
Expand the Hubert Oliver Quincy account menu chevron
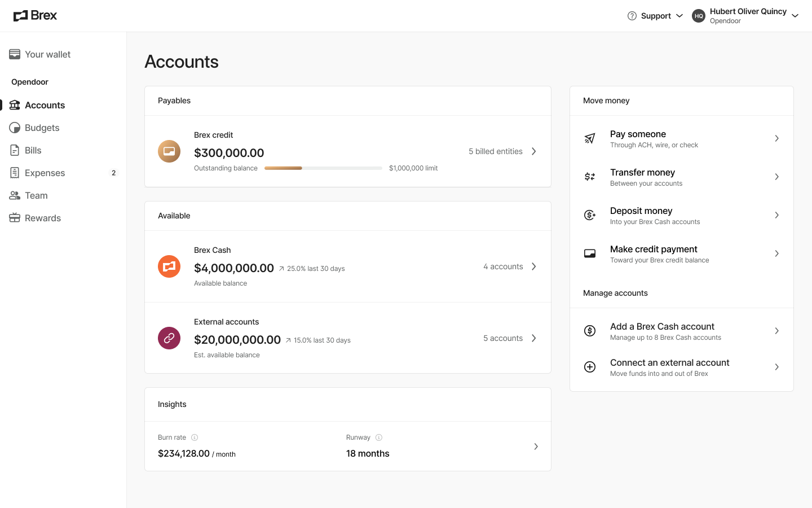[x=795, y=16]
